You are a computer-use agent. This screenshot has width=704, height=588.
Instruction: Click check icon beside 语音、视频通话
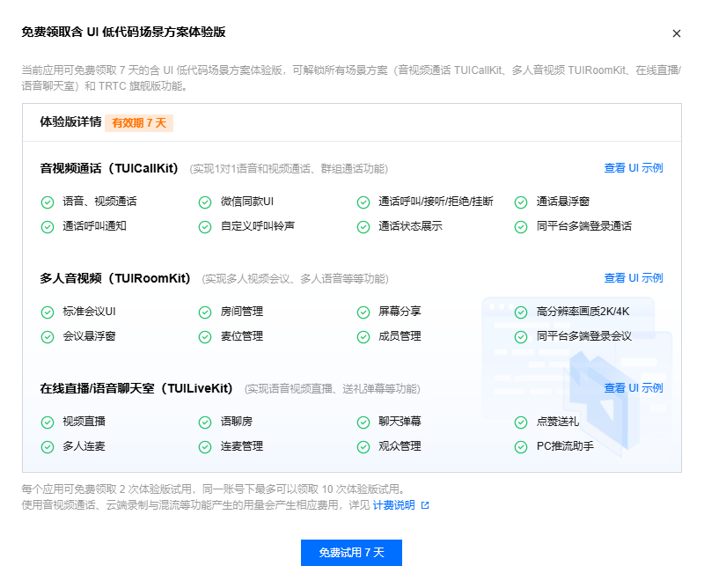(48, 202)
